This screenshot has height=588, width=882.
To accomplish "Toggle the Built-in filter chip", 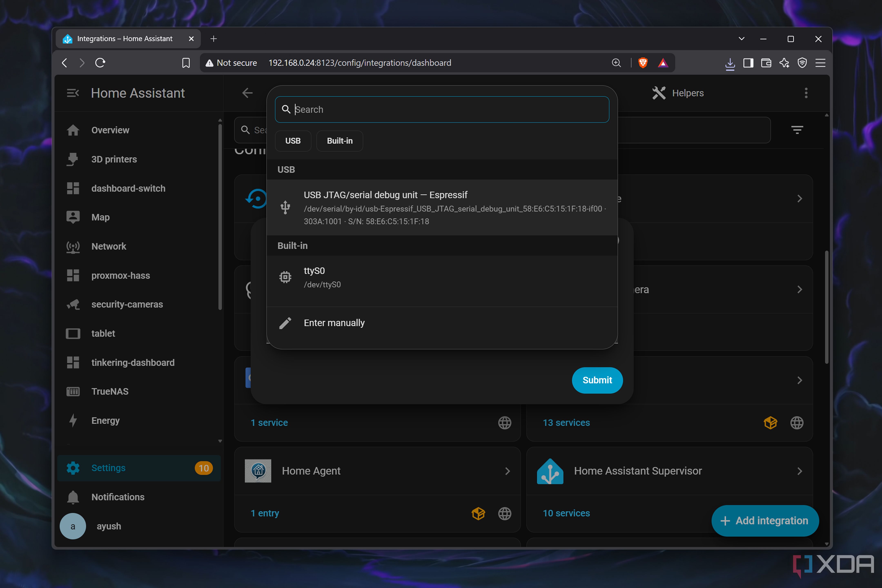I will point(339,141).
